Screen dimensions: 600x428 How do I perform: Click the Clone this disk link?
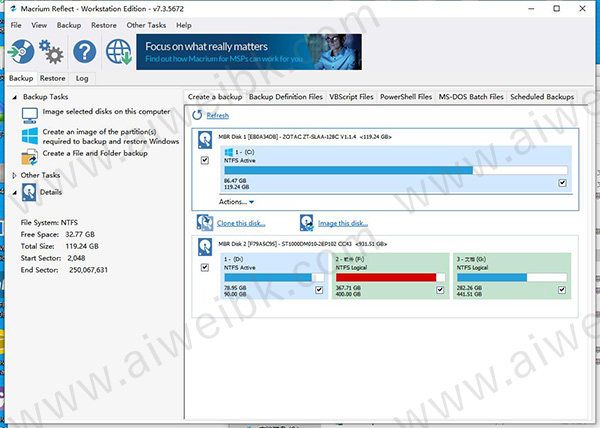[x=241, y=223]
